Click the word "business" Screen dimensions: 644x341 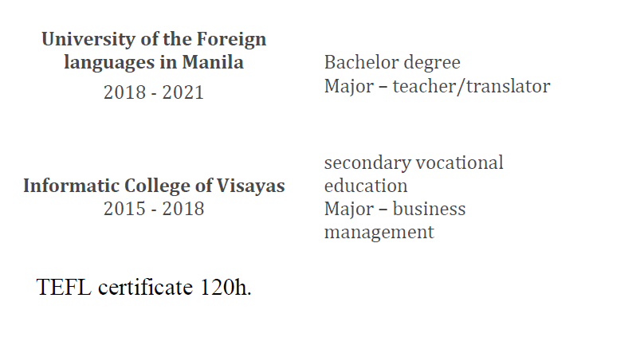tap(430, 210)
